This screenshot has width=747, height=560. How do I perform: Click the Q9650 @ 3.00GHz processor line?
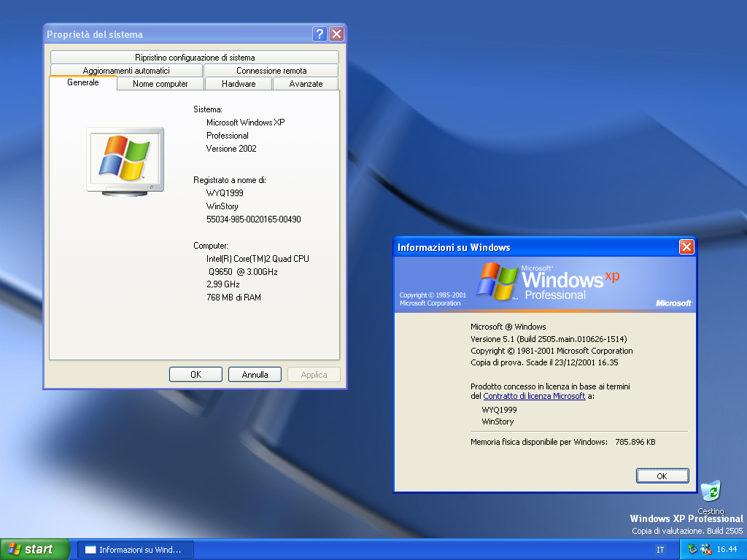(243, 271)
